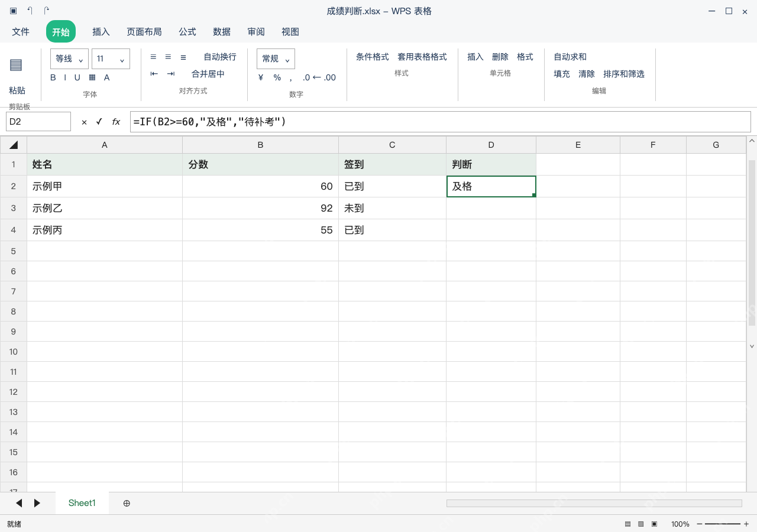757x532 pixels.
Task: Apply the ¥ currency format
Action: point(261,77)
